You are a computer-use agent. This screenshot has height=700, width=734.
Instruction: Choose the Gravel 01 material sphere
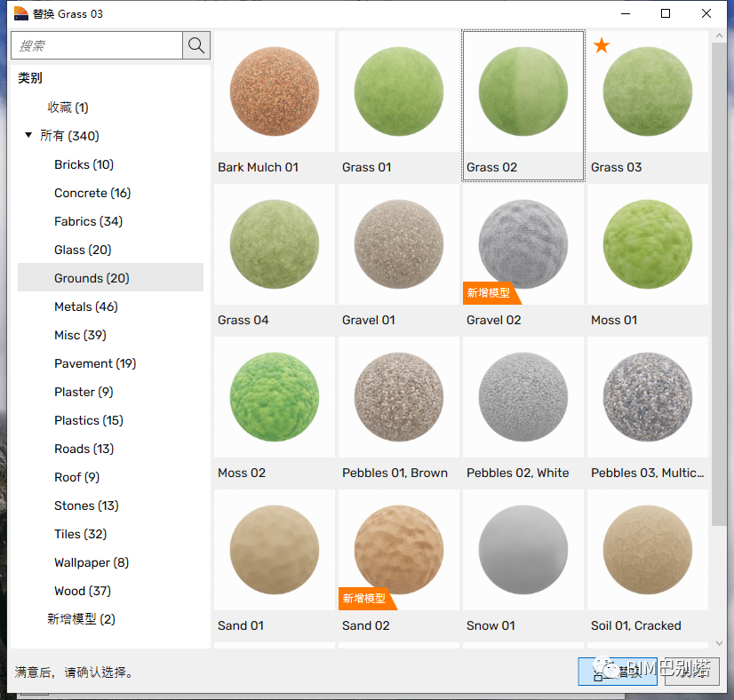coord(399,244)
